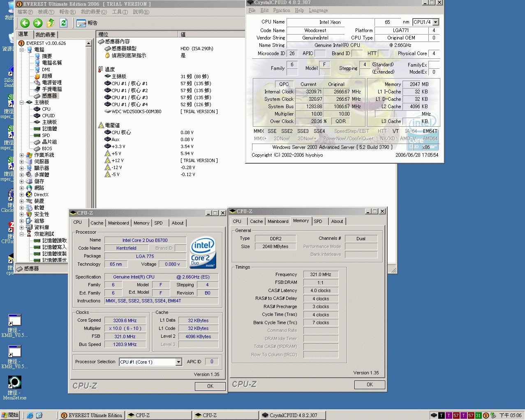Image resolution: width=525 pixels, height=420 pixels.
Task: Select CPUID in the EVEREST tree
Action: [x=48, y=116]
